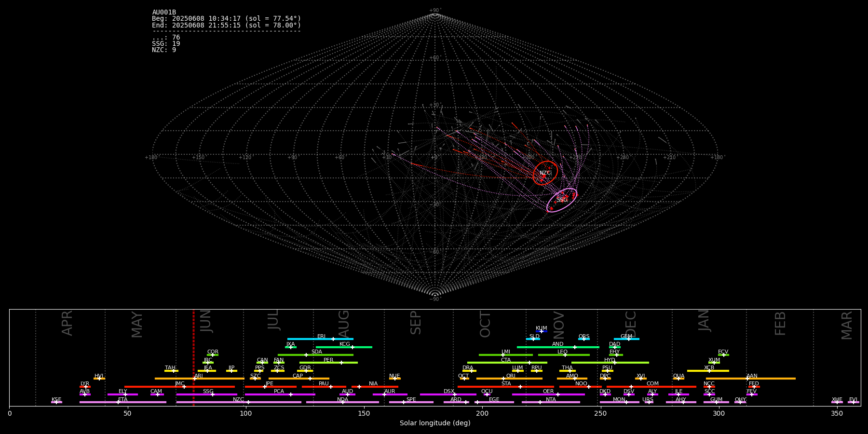
Task: Click the JMC shower label in the timeline
Action: point(179,384)
